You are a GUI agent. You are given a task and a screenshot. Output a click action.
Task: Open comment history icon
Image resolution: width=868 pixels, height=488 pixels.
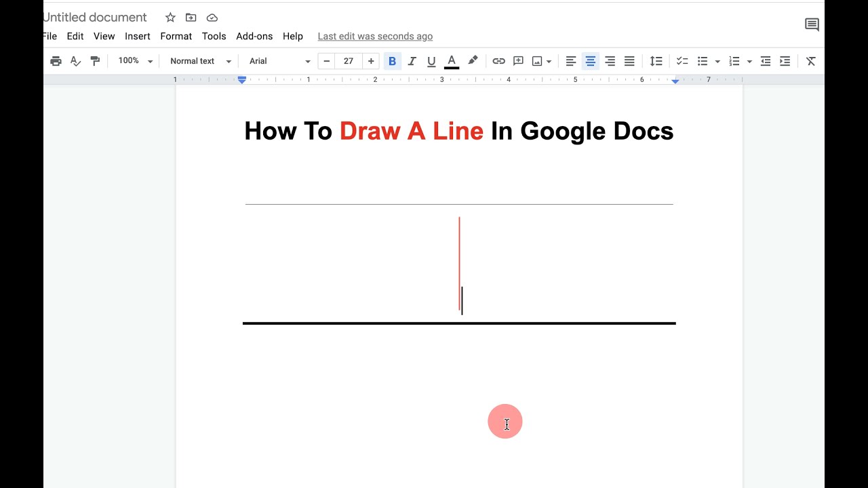812,25
